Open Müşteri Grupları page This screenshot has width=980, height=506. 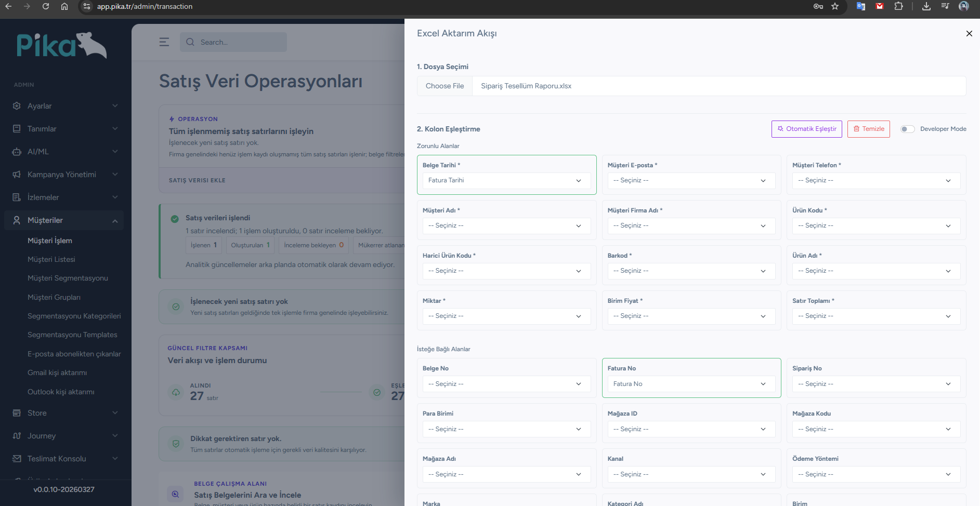coord(54,297)
